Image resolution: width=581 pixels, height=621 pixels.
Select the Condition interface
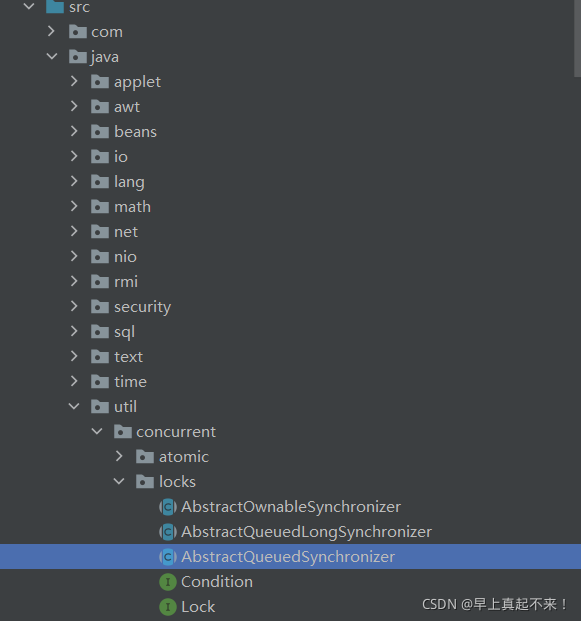pyautogui.click(x=217, y=582)
